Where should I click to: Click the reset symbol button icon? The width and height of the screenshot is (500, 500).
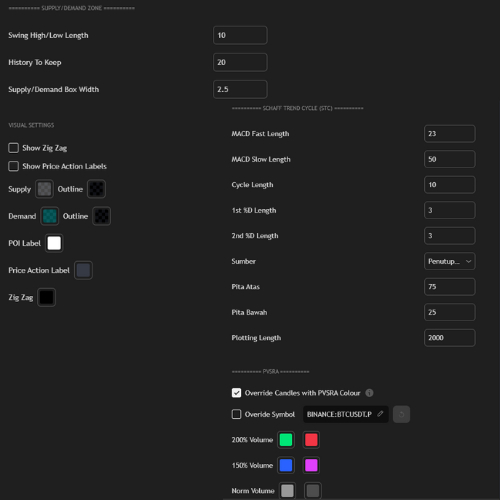point(401,414)
